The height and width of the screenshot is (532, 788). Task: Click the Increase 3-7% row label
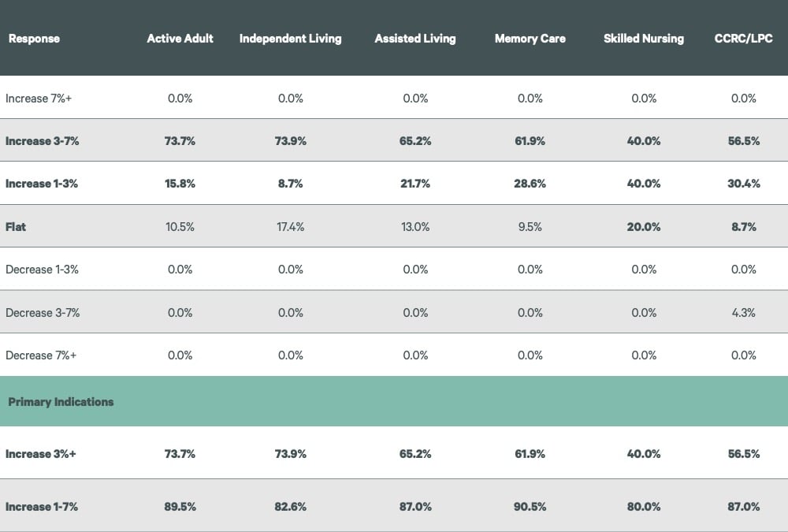[x=42, y=141]
